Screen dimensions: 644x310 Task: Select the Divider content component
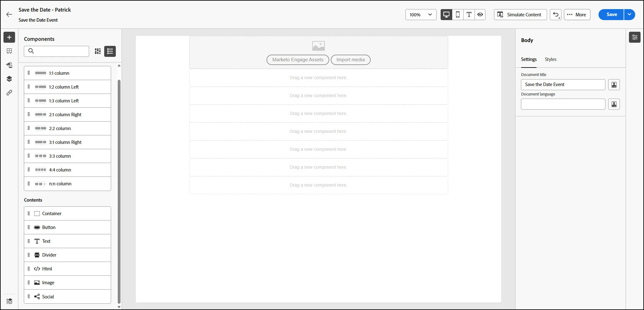pos(67,255)
